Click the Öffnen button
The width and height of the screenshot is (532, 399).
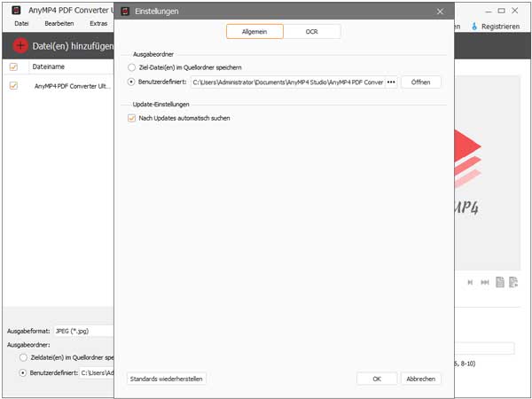420,82
